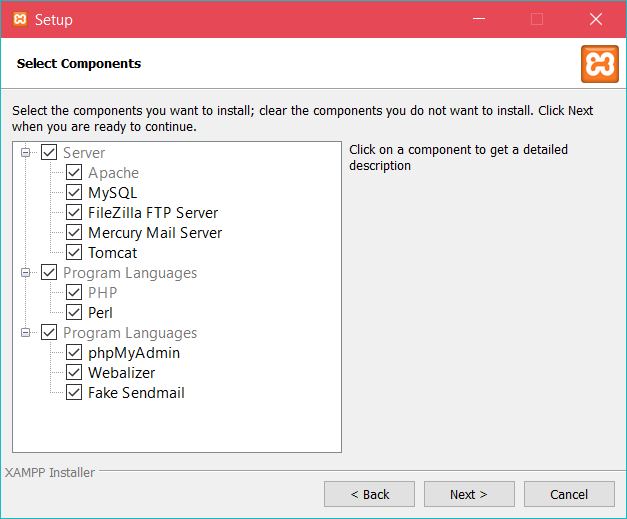Toggle the top-level Server group checkbox

[x=49, y=153]
